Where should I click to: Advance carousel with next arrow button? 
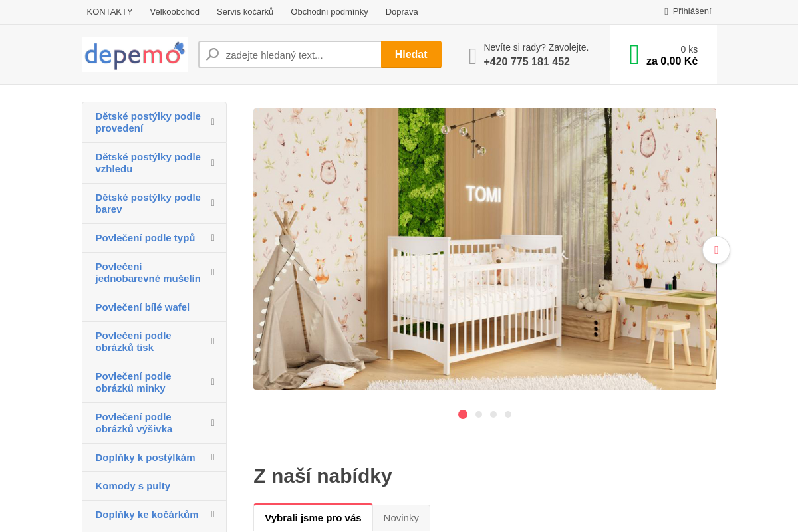click(x=716, y=250)
